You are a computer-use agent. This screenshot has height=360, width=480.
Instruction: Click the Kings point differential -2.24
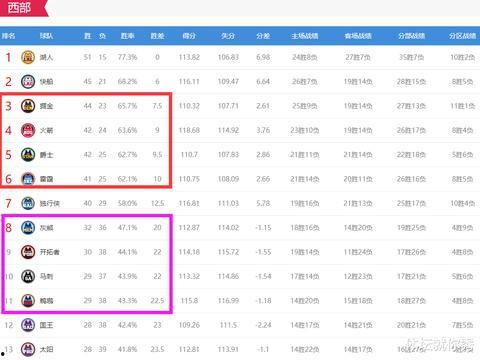click(x=263, y=325)
